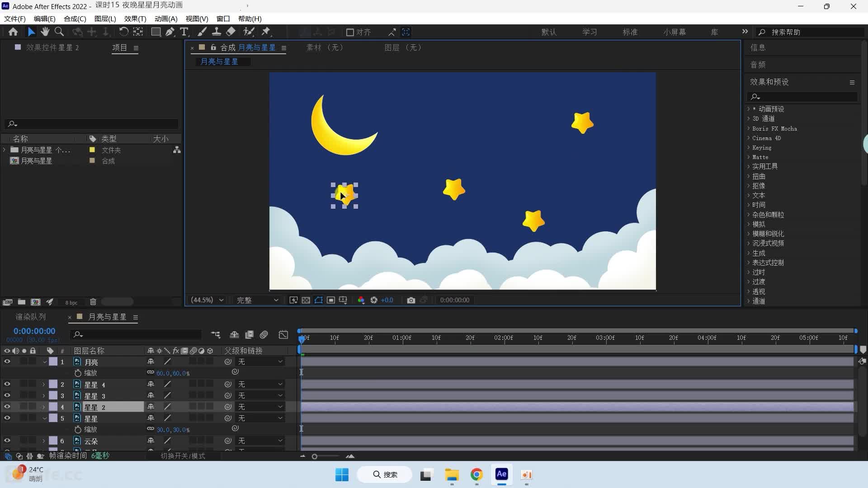Screen dimensions: 868x488
Task: Hide the 星星 4 layer
Action: pos(7,384)
